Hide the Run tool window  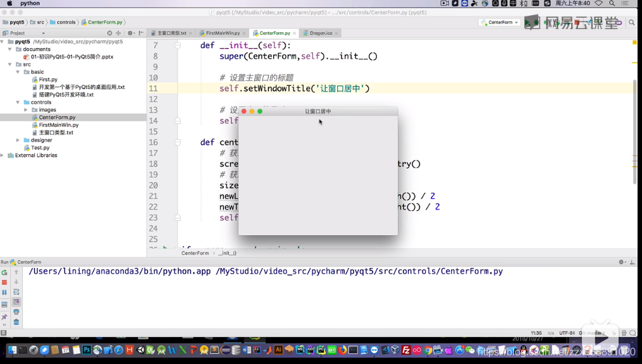632,262
